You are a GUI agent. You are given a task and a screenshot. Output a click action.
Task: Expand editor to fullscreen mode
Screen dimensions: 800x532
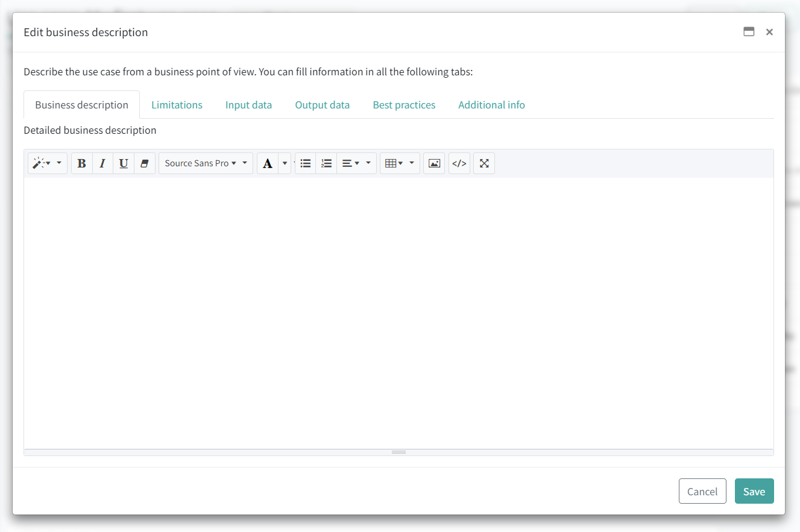coord(484,163)
